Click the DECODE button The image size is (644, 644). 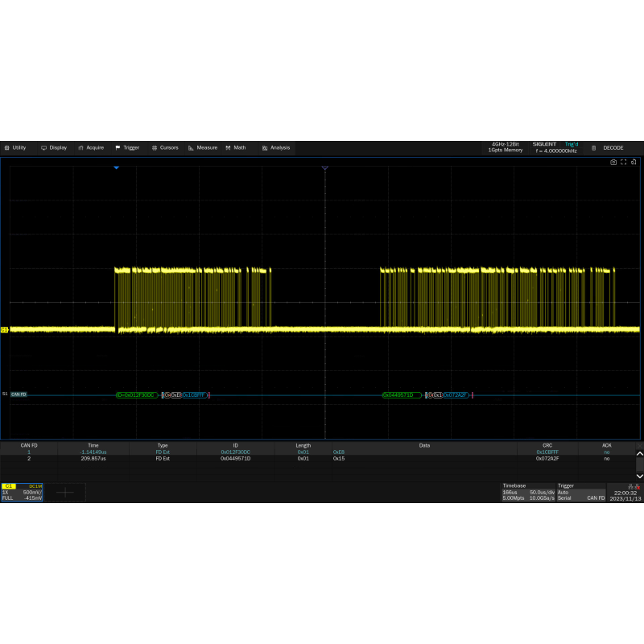pyautogui.click(x=608, y=148)
